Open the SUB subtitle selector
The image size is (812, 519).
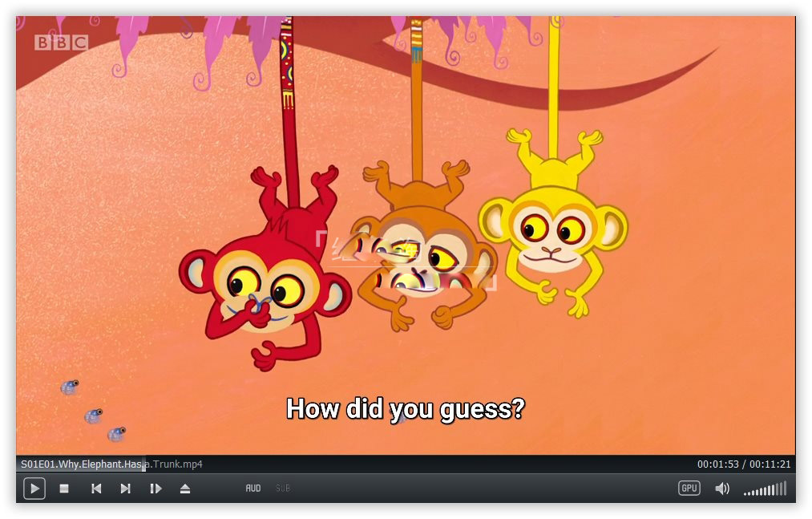(x=283, y=489)
